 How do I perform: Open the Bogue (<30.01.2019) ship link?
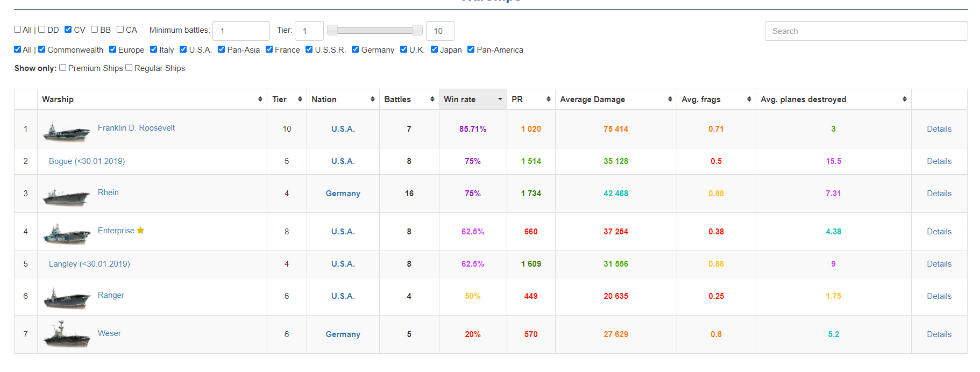(87, 161)
